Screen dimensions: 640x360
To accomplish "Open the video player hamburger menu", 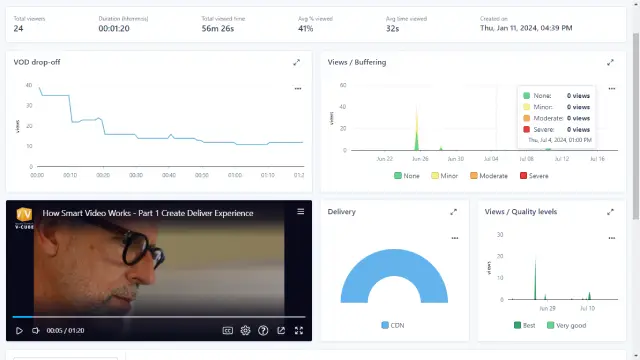I will (300, 211).
